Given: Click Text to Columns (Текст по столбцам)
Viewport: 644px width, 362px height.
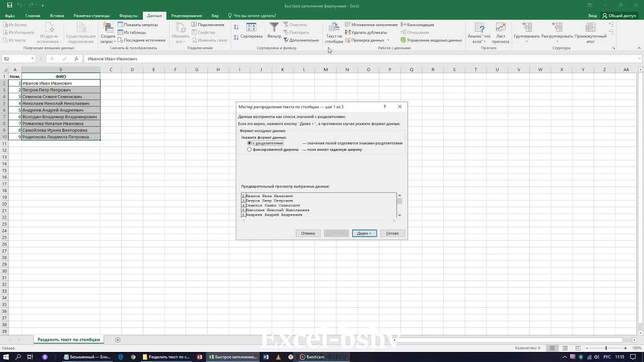Looking at the screenshot, I should (x=334, y=33).
